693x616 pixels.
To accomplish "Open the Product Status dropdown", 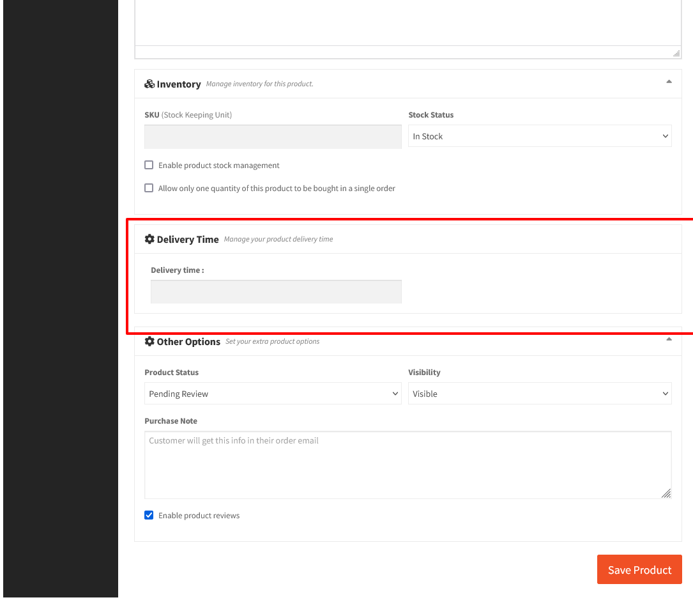I will [x=273, y=393].
